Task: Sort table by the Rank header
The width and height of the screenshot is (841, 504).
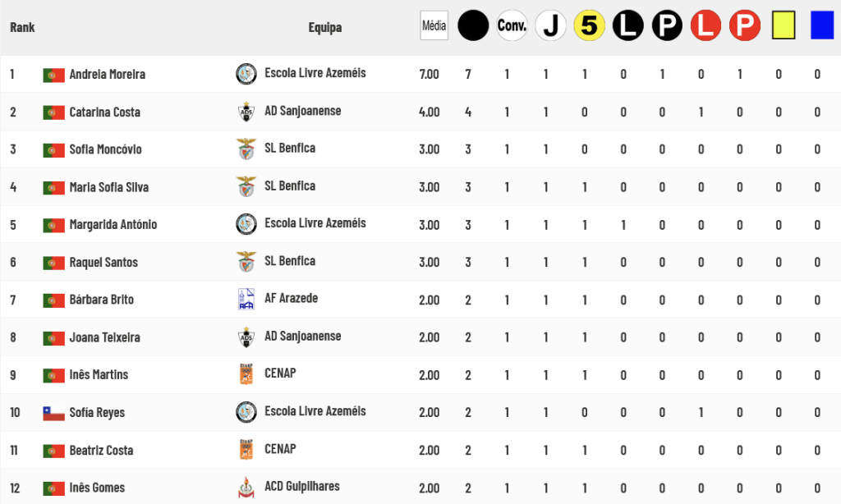Action: coord(22,27)
